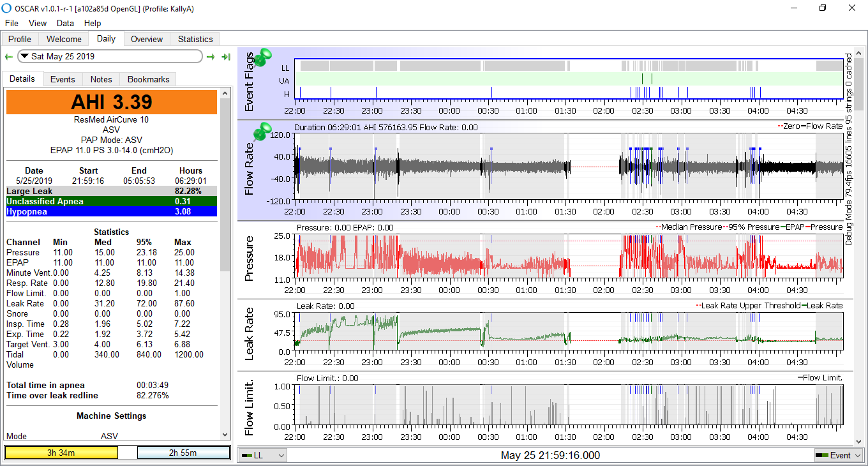Click the Debug Mode vertical status text

tap(849, 149)
